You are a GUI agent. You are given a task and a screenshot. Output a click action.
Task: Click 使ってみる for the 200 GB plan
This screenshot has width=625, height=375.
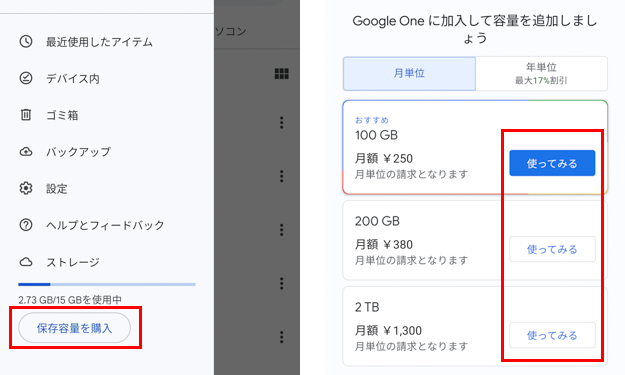coord(552,249)
